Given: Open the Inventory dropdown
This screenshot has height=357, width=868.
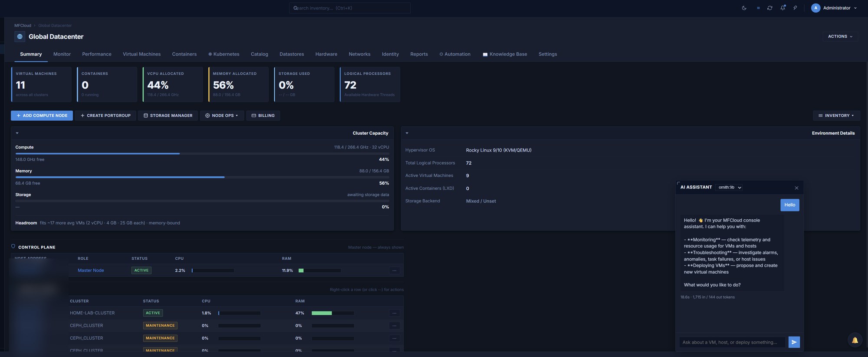Looking at the screenshot, I should [836, 116].
